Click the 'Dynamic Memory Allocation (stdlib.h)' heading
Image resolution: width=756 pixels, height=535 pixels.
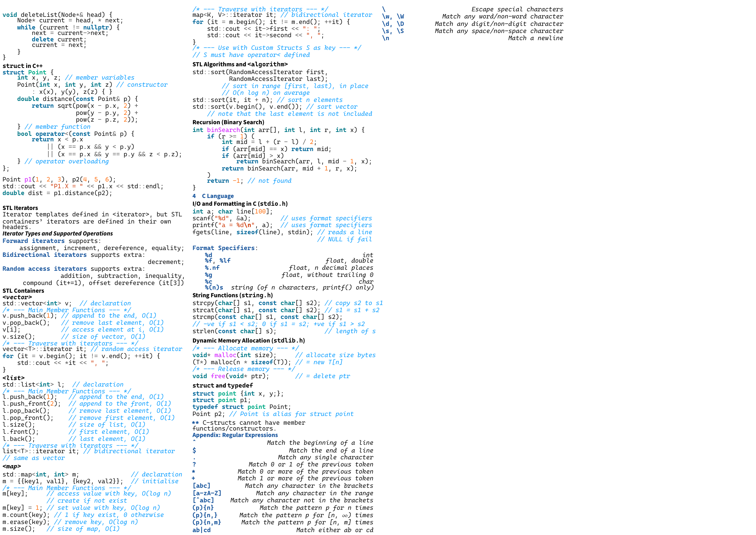tap(249, 341)
